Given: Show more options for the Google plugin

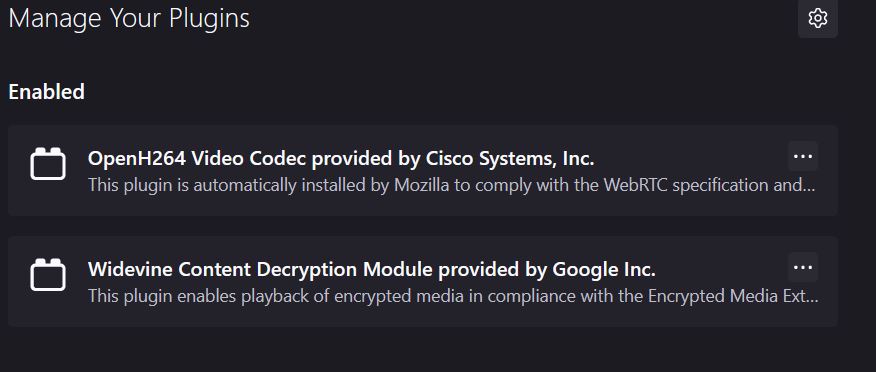Looking at the screenshot, I should 803,267.
